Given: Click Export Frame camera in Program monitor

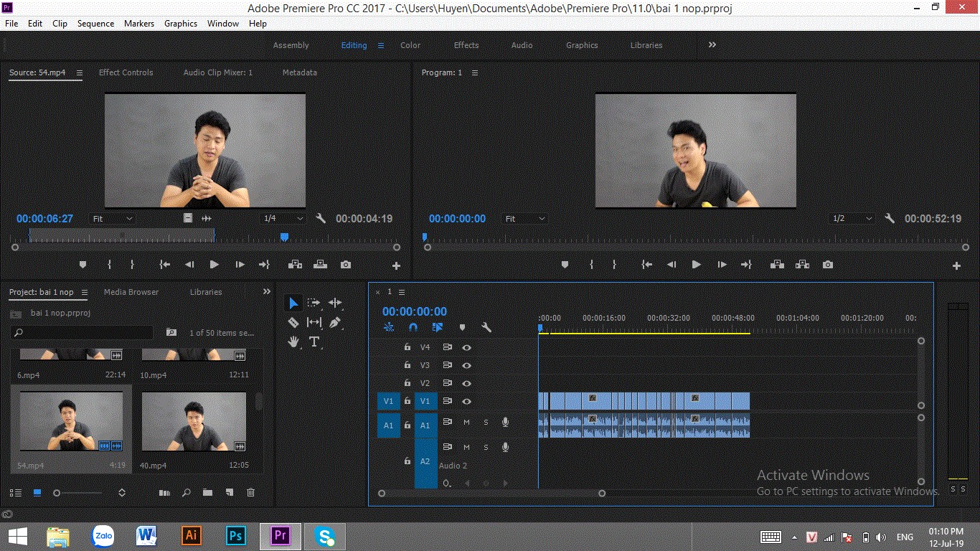Looking at the screenshot, I should (828, 265).
